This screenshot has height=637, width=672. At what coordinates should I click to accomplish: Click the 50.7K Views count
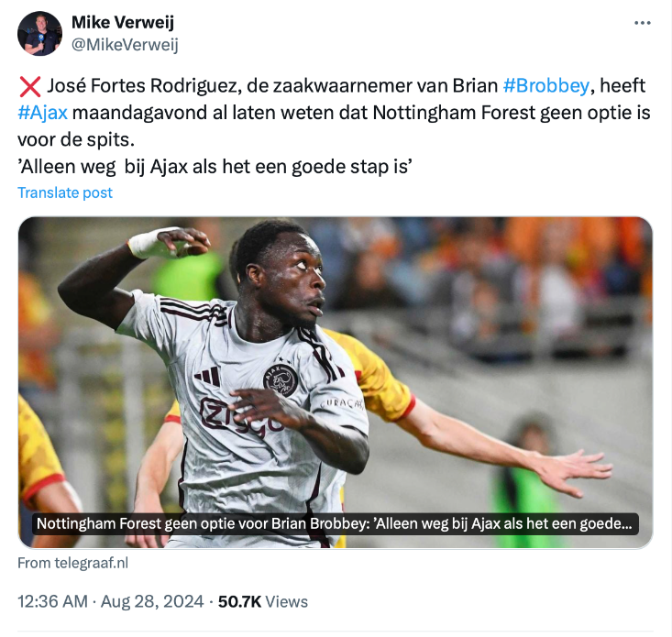click(x=263, y=601)
